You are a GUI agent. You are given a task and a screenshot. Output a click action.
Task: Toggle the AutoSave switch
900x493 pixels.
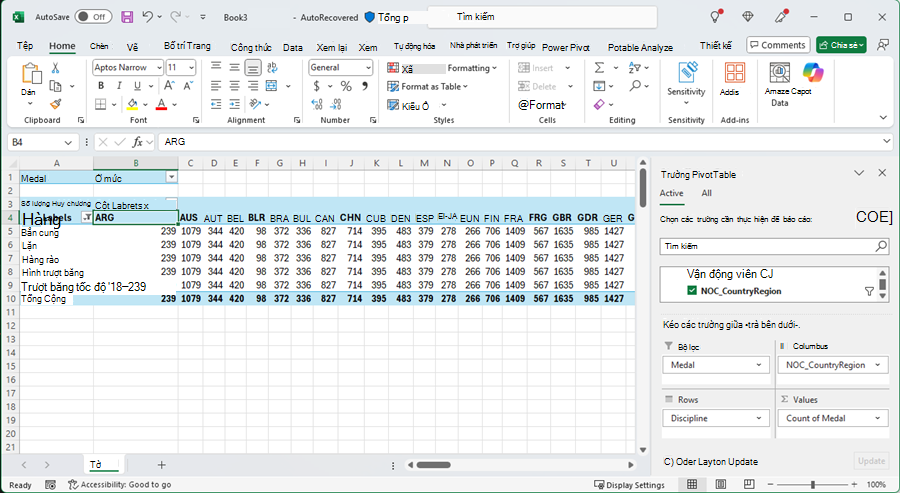point(94,17)
